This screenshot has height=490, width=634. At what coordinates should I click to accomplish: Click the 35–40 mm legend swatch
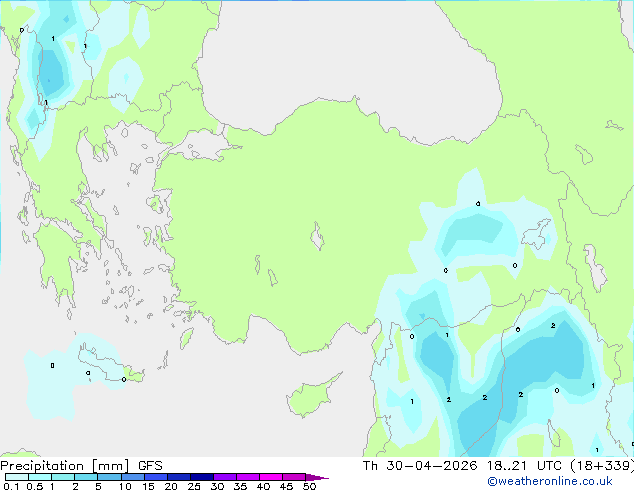point(247,477)
